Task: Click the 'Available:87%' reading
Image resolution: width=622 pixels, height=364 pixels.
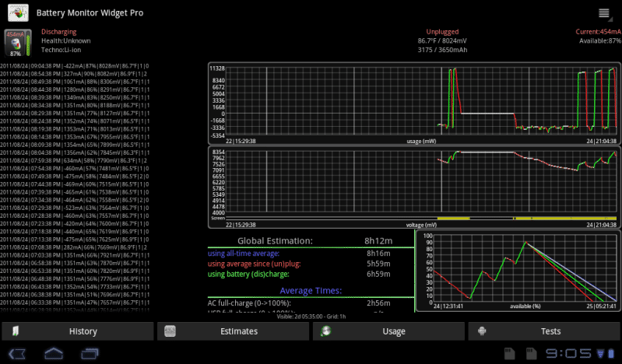Action: coord(599,41)
